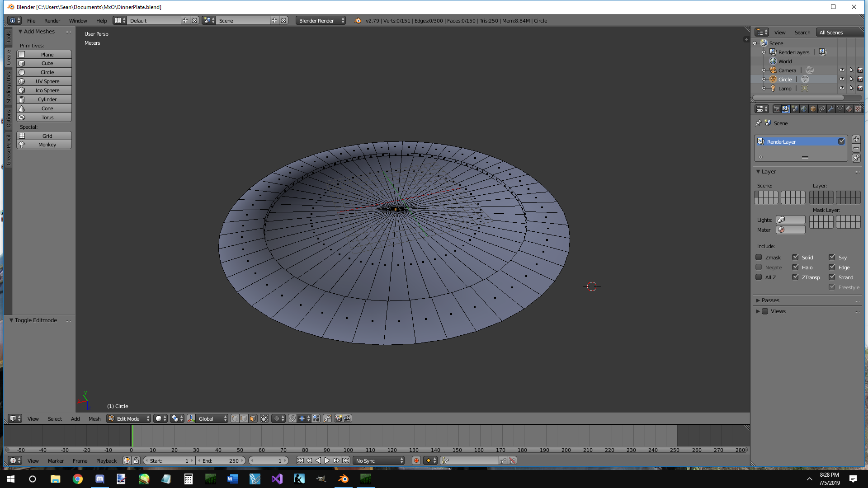Open the Blender Render engine dropdown

321,20
